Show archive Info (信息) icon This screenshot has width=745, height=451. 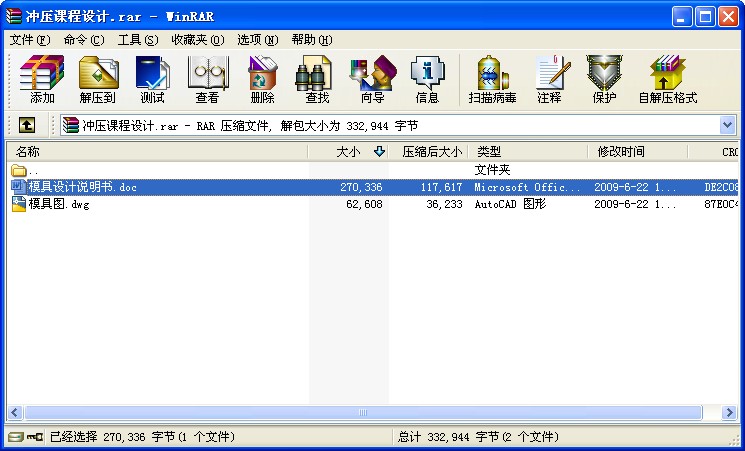click(x=427, y=79)
